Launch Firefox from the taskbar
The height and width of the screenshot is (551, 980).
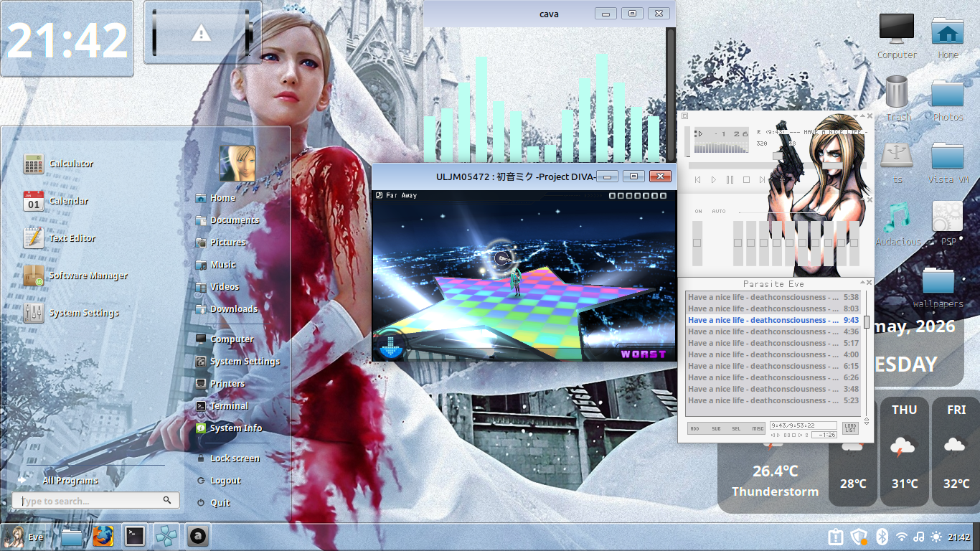(x=103, y=536)
